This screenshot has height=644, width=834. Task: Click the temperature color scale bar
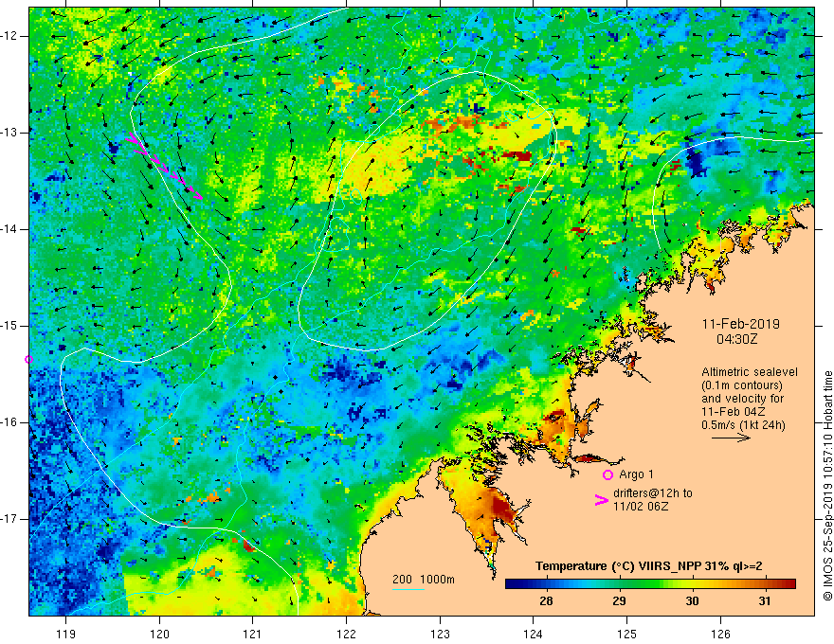tap(650, 584)
